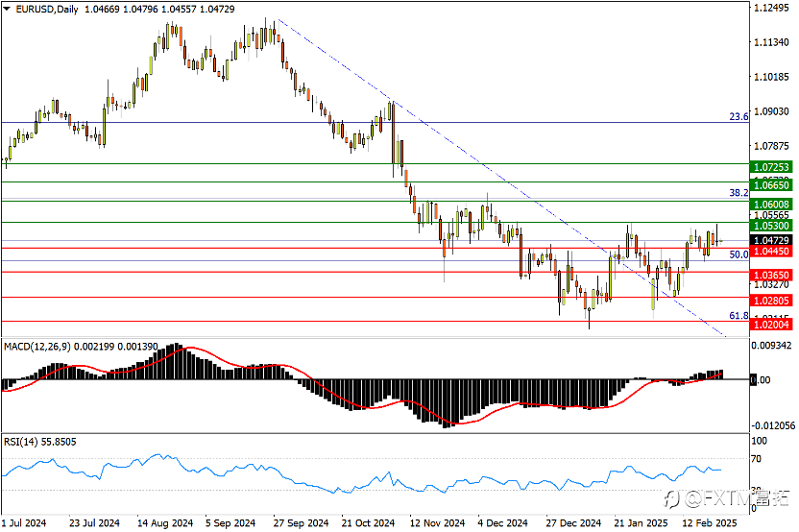Screen dimensions: 799x532
Task: Select the MACD value 0.002199
Action: 94,347
